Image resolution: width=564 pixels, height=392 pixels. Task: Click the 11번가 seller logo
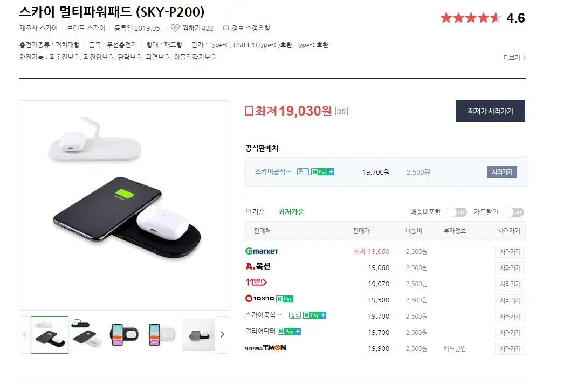256,283
